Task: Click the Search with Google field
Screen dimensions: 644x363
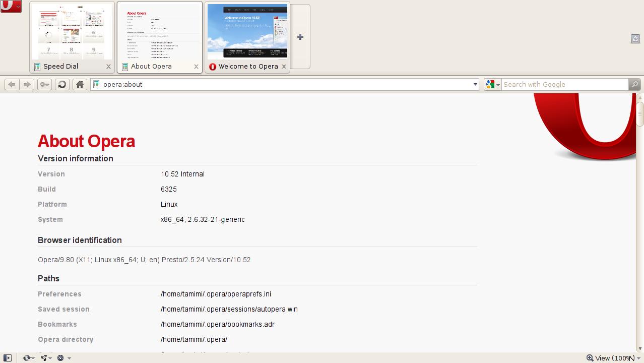Action: [564, 85]
